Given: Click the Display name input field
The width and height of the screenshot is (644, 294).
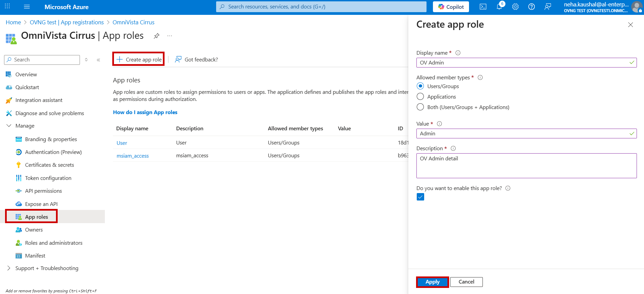Looking at the screenshot, I should pyautogui.click(x=526, y=63).
